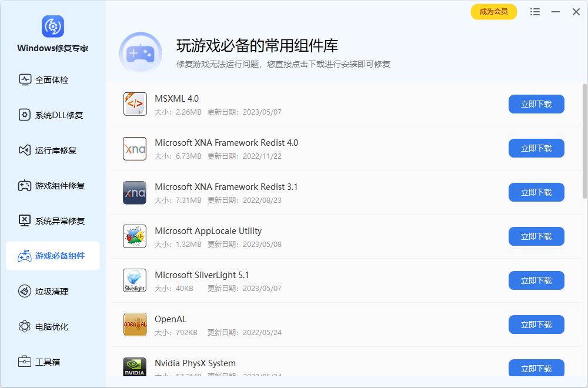Image resolution: width=588 pixels, height=388 pixels.
Task: Click the XNA Framework Redist 3.1 icon
Action: click(135, 193)
